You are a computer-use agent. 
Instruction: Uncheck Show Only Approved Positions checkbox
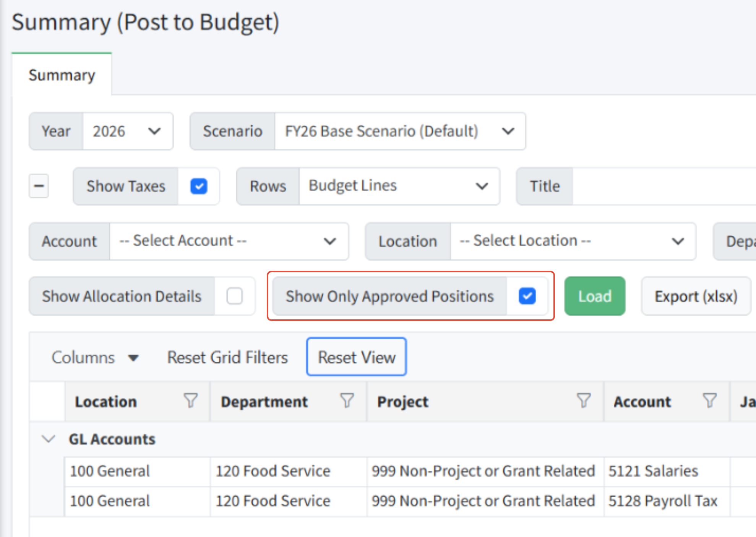(x=527, y=296)
